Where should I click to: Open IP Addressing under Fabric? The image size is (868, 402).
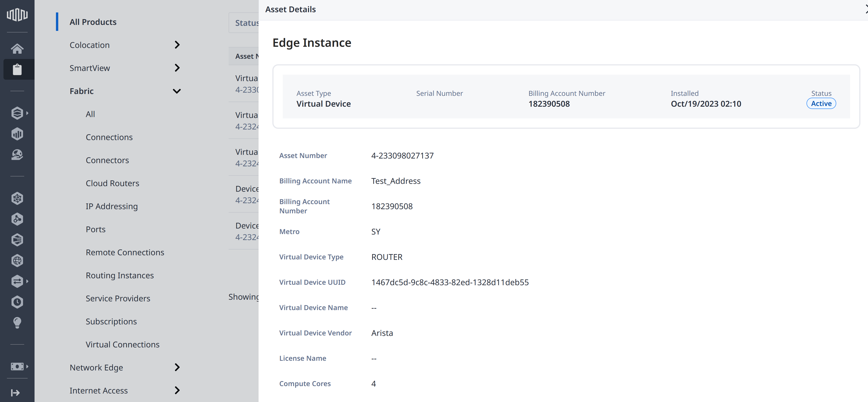(x=111, y=206)
